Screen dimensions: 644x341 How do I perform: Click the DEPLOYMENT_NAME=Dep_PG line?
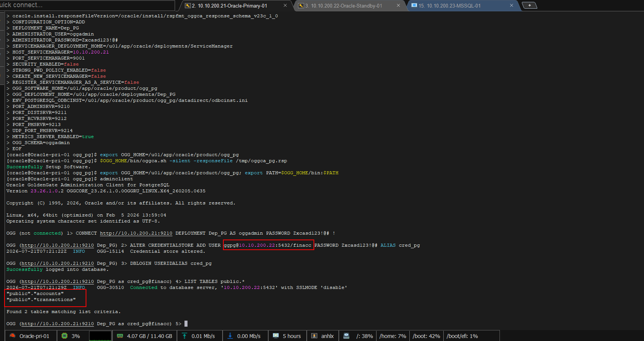[x=45, y=28]
